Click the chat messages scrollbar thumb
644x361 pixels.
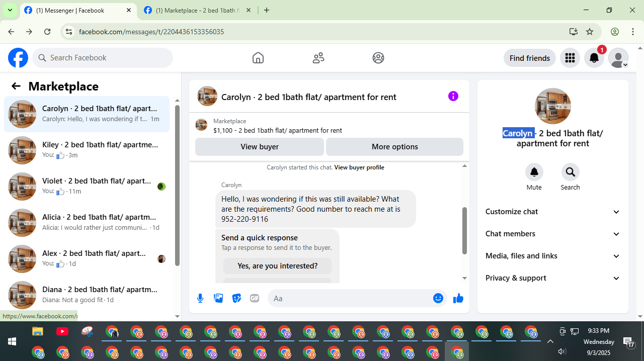(464, 231)
